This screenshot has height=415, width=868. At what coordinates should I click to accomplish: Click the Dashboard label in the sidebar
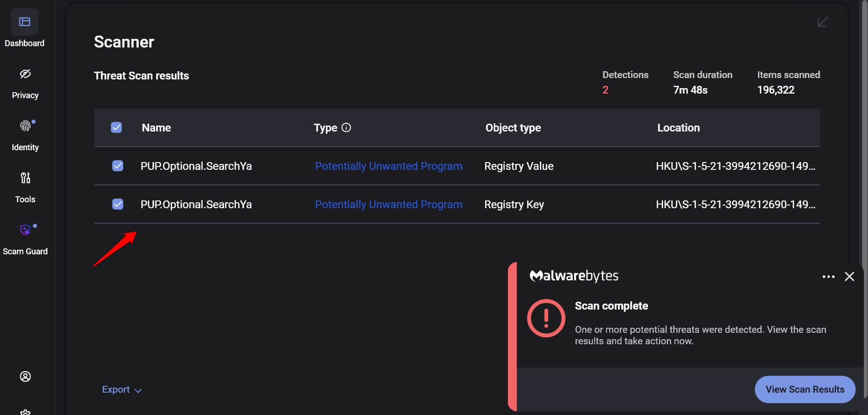(25, 43)
